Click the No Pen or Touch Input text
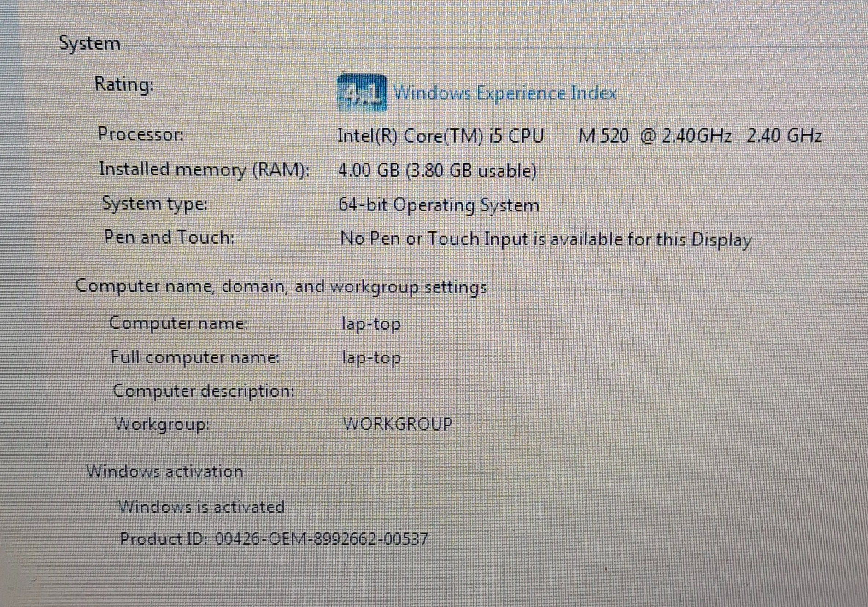Image resolution: width=868 pixels, height=607 pixels. (x=546, y=239)
